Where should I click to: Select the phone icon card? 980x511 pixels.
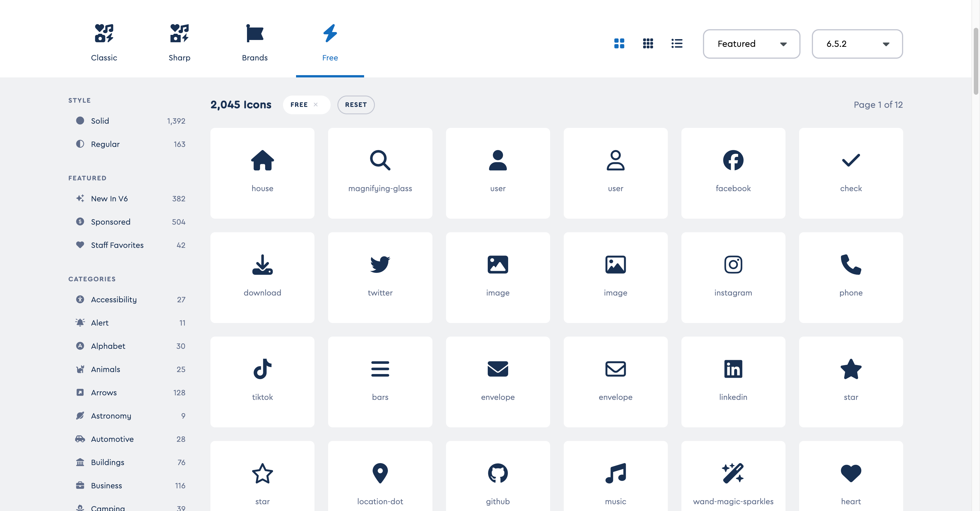click(851, 277)
